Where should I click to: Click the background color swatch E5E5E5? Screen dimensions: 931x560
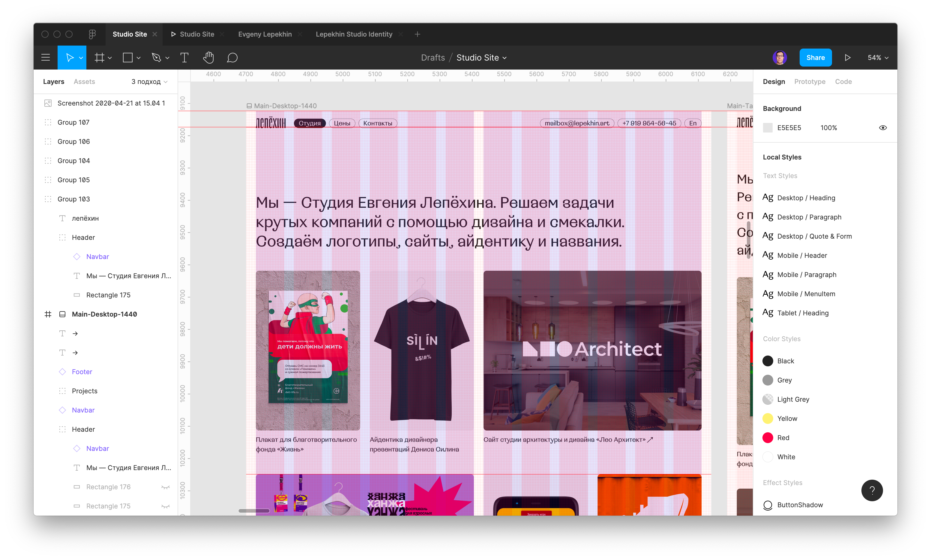point(768,127)
